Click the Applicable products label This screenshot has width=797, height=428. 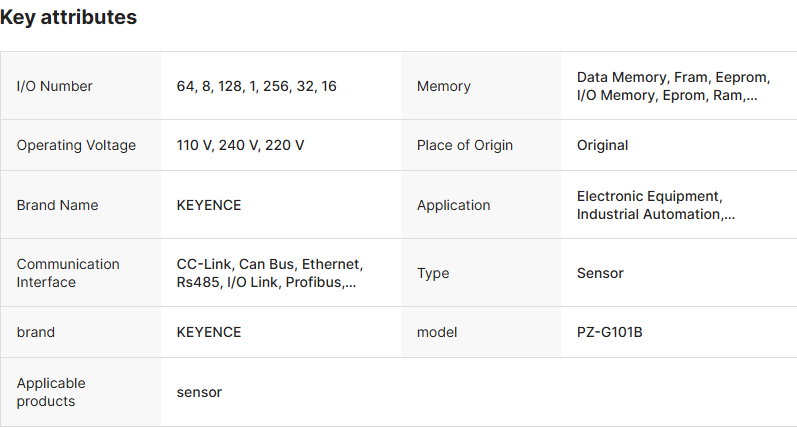[51, 392]
